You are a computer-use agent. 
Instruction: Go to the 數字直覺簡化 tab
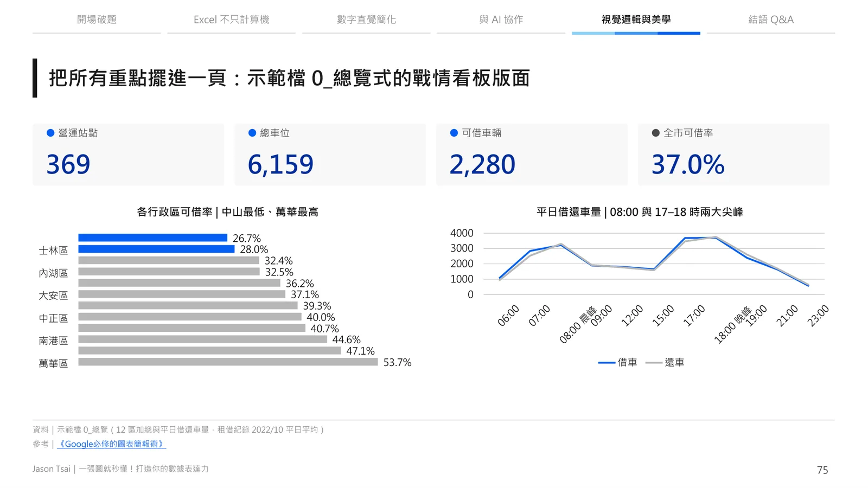pyautogui.click(x=366, y=20)
